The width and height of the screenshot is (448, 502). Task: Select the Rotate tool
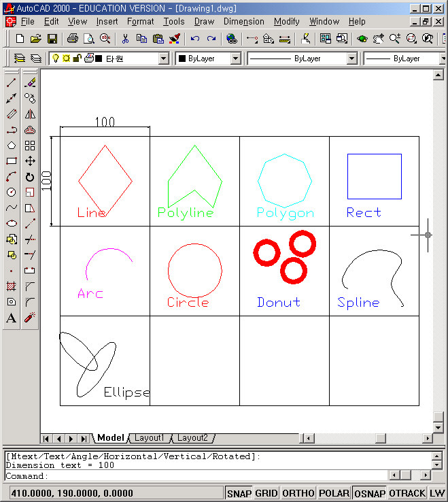30,177
